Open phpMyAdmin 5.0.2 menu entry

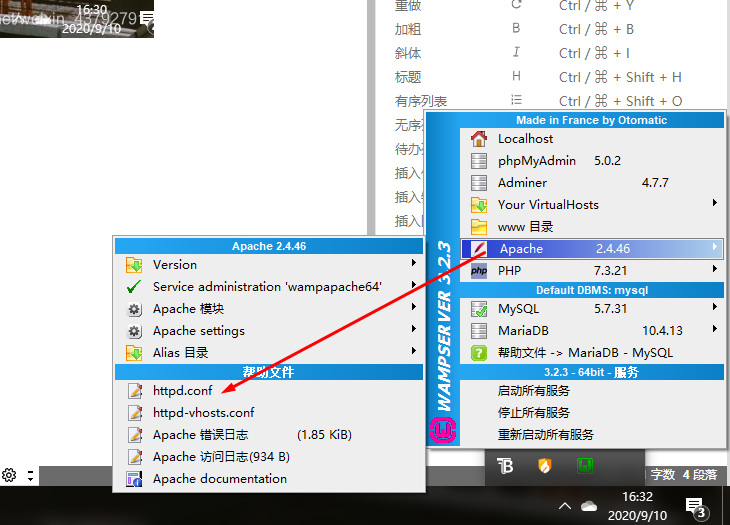pyautogui.click(x=592, y=161)
